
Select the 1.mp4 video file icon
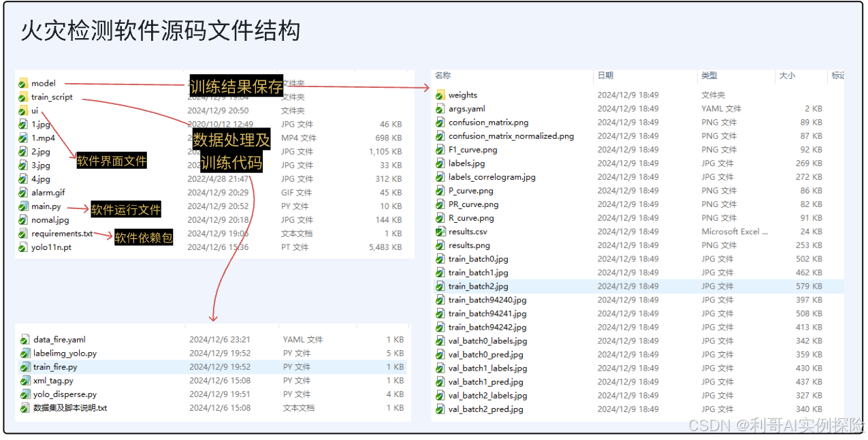(x=23, y=138)
